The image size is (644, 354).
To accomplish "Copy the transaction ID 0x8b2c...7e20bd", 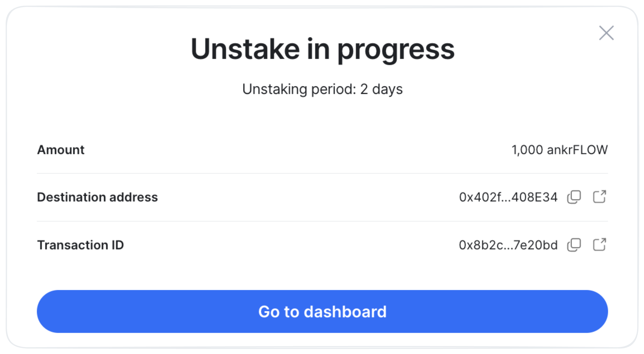I will (574, 245).
